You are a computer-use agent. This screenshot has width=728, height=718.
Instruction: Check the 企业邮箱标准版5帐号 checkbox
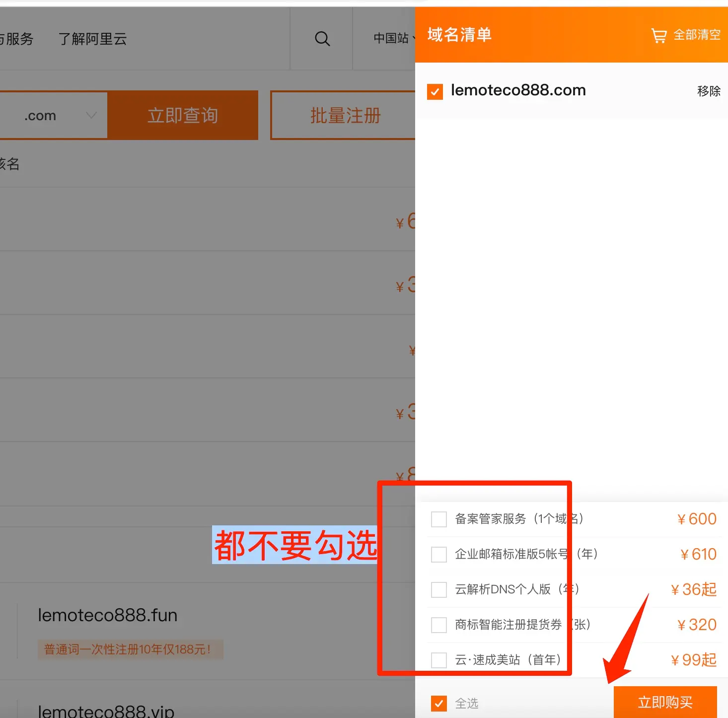coord(439,555)
